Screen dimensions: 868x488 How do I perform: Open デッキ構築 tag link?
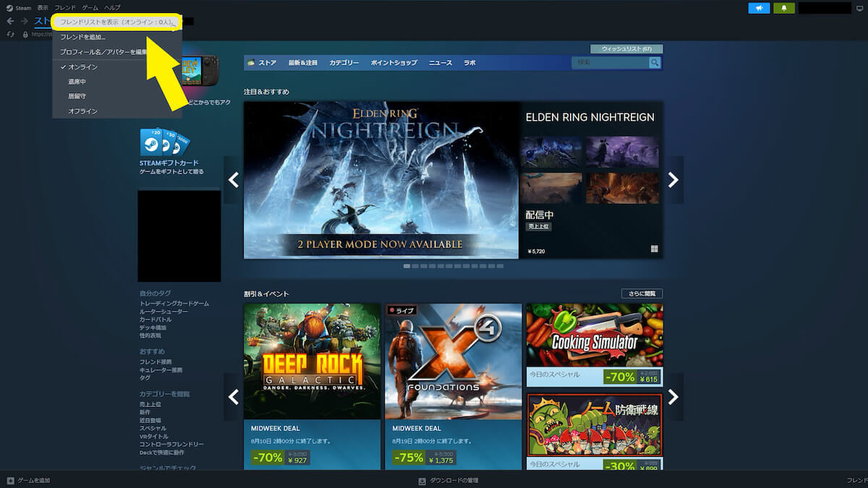[153, 328]
